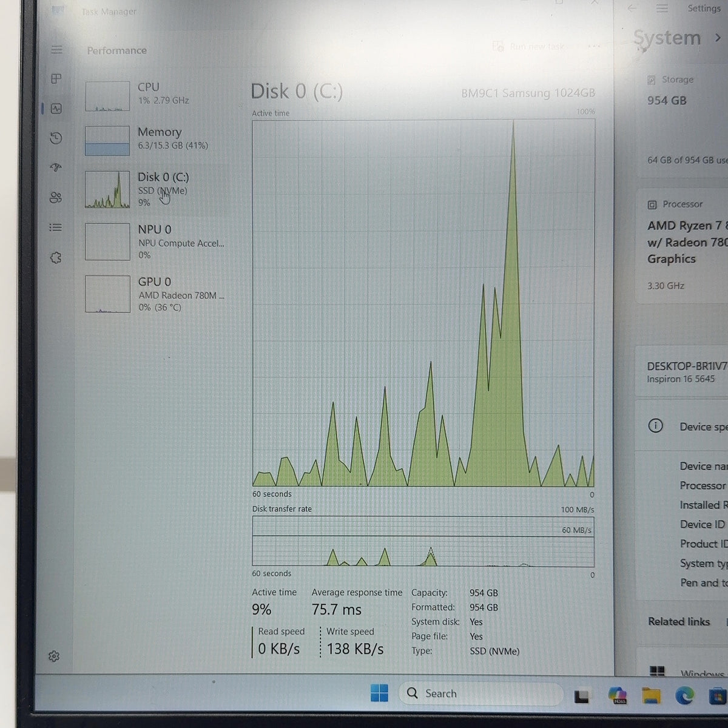This screenshot has height=728, width=728.
Task: Click Run new task button
Action: coord(528,47)
